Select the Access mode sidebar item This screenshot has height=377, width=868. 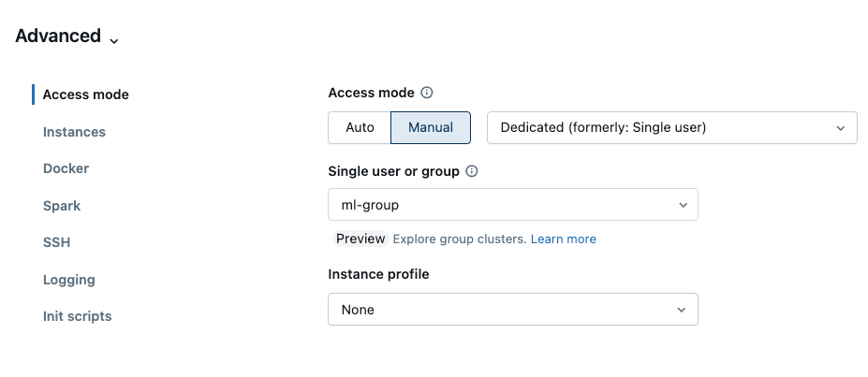tap(85, 94)
